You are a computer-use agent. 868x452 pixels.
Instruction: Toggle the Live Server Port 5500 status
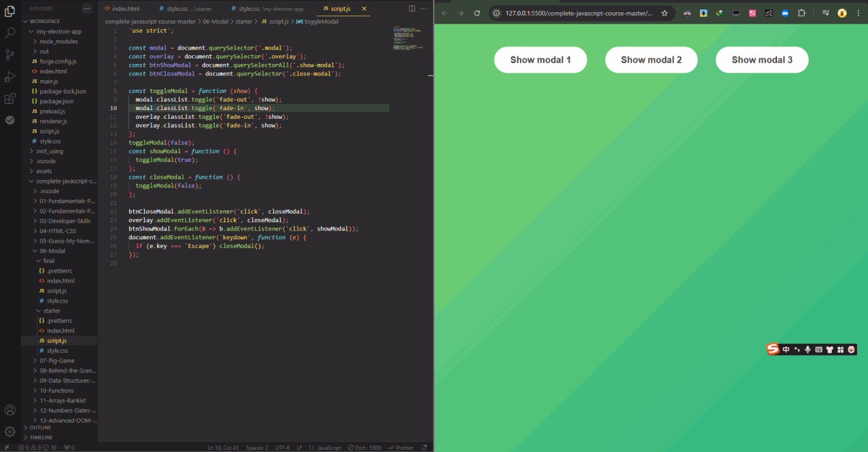click(x=365, y=448)
